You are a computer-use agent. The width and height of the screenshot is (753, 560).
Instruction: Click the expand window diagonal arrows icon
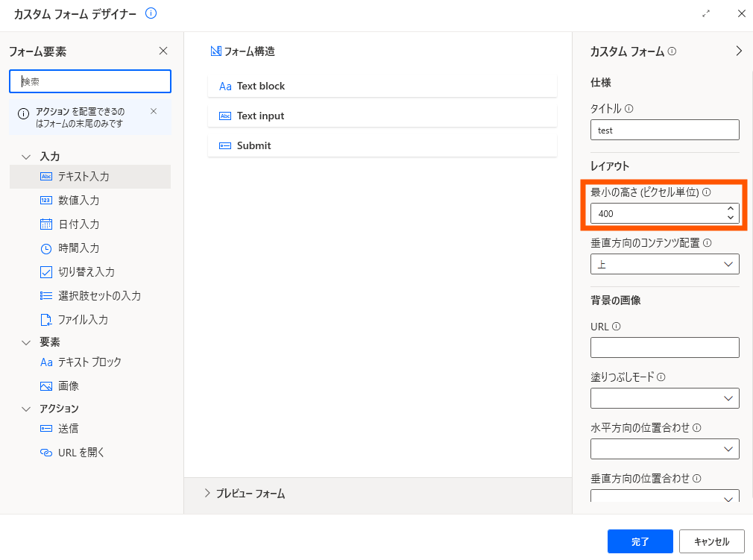coord(706,14)
